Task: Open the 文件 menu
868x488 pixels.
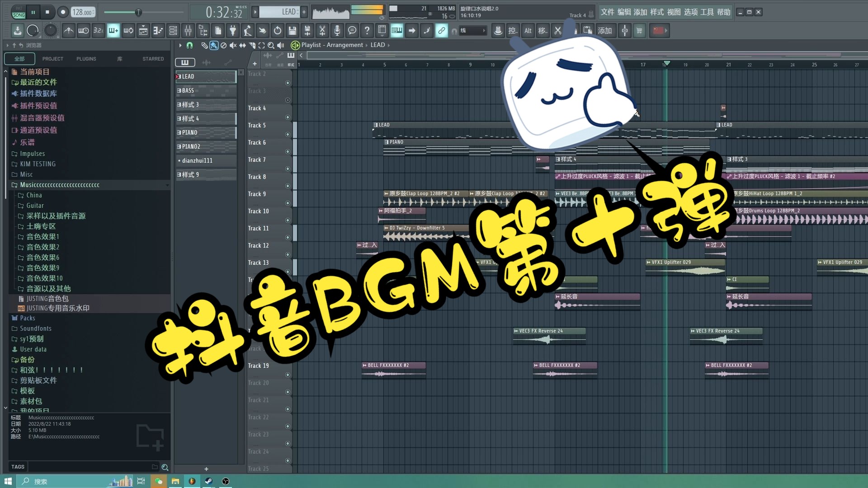Action: click(x=608, y=12)
